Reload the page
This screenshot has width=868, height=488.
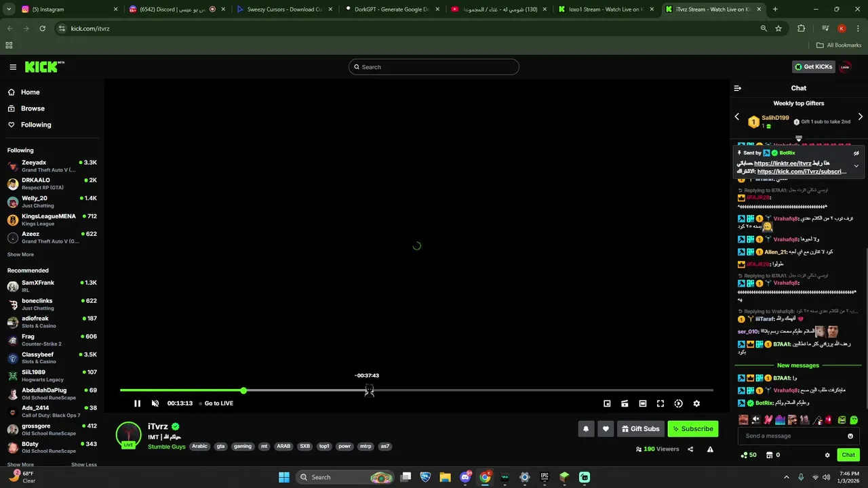tap(42, 28)
